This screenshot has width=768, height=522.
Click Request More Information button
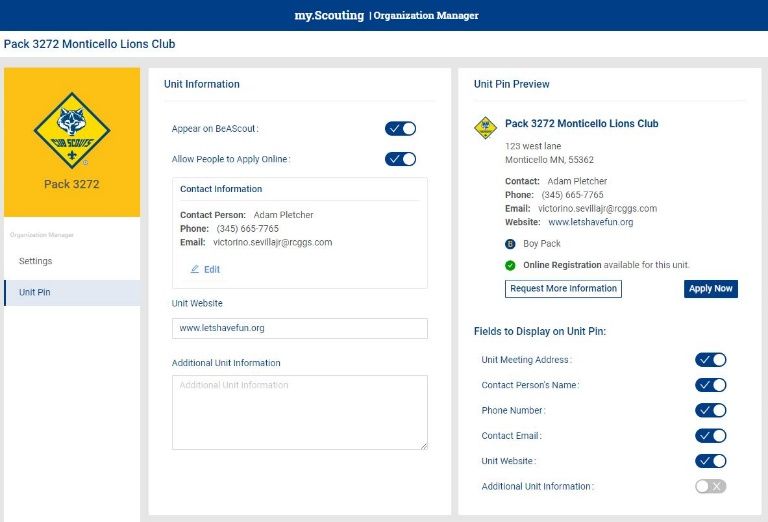tap(563, 289)
